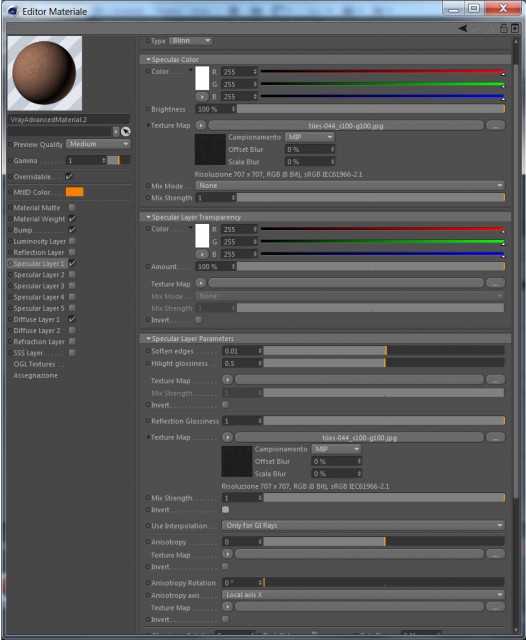The height and width of the screenshot is (640, 526).
Task: Toggle Invert checkbox under Reflection Glossiness Mix Strength
Action: 225,509
